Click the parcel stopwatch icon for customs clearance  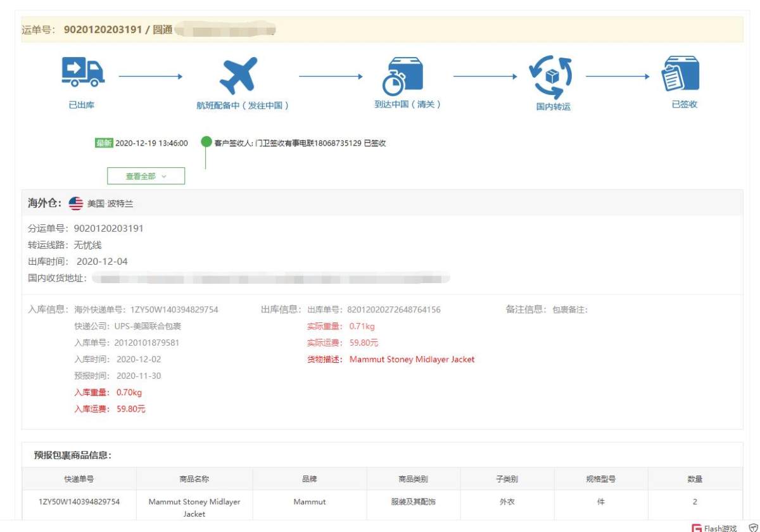(402, 76)
